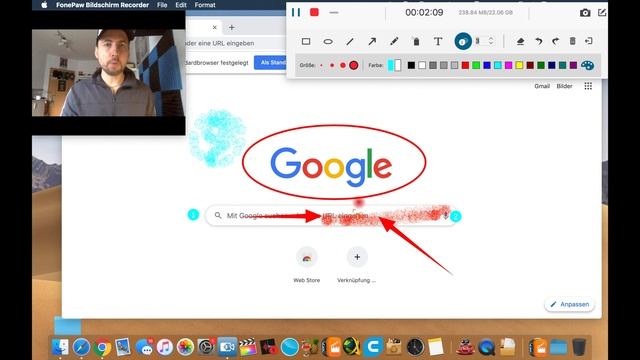Pick the bright red color swatch
Screen dimensions: 640x360
465,65
